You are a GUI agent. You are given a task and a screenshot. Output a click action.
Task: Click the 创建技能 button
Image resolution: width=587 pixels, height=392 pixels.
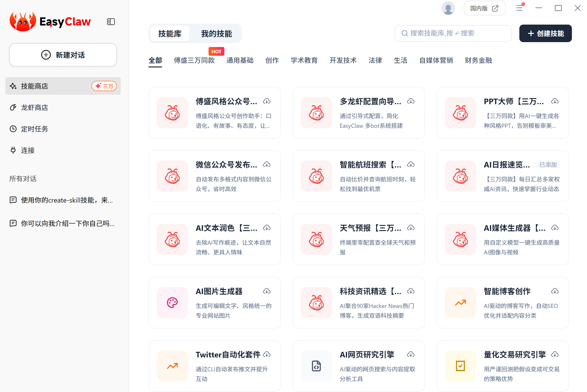pyautogui.click(x=545, y=33)
